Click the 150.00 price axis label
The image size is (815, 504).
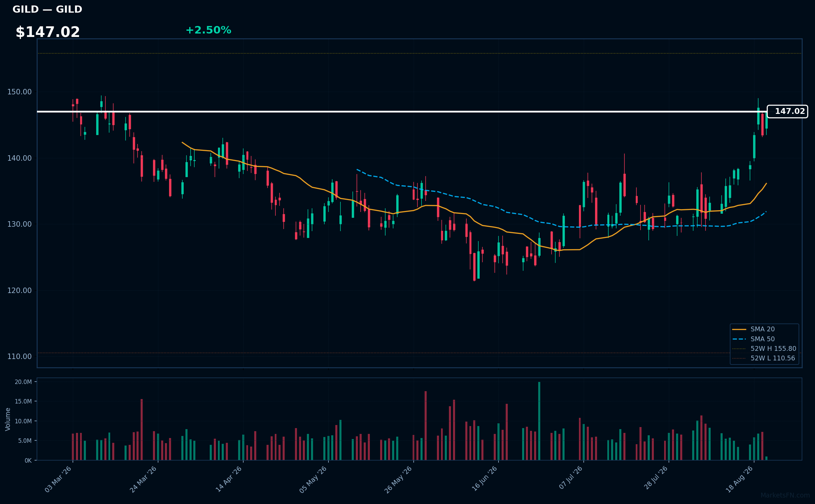coord(20,92)
